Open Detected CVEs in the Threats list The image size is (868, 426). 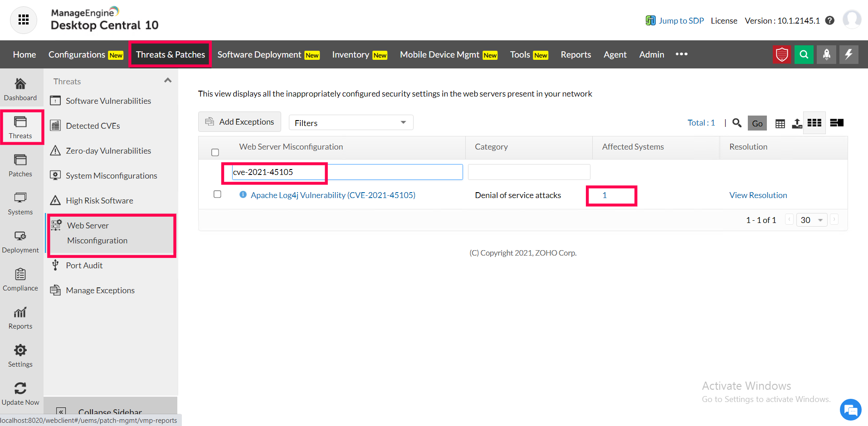point(93,126)
